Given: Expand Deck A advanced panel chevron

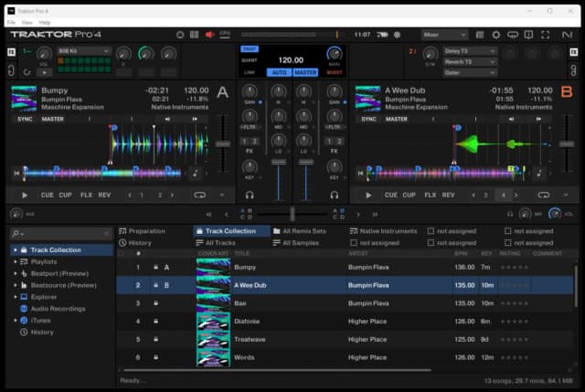Looking at the screenshot, I should pos(222,195).
